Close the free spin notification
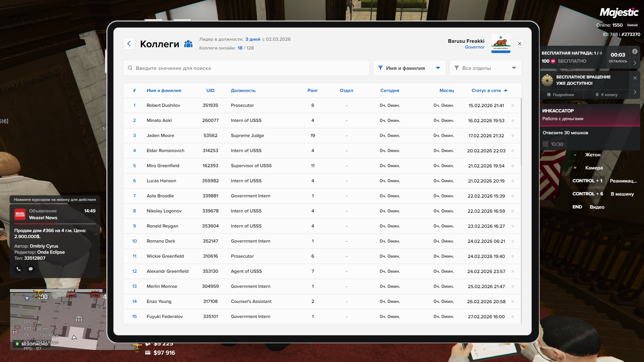 635,78
